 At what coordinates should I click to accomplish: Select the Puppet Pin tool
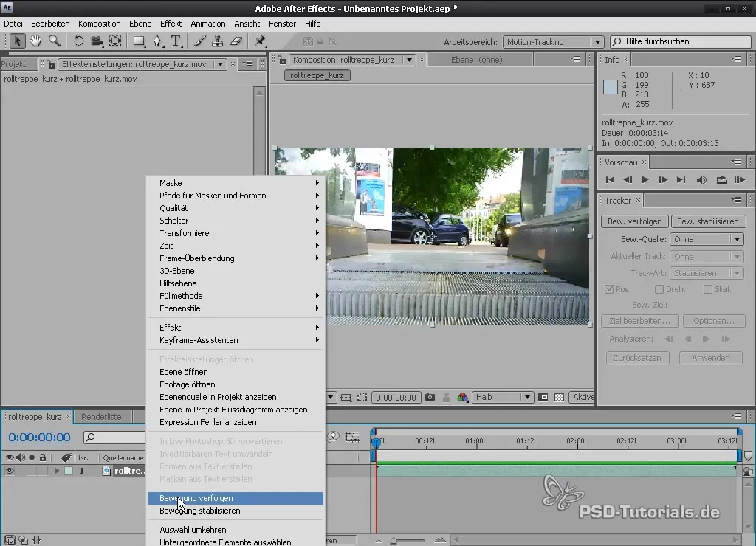[260, 41]
